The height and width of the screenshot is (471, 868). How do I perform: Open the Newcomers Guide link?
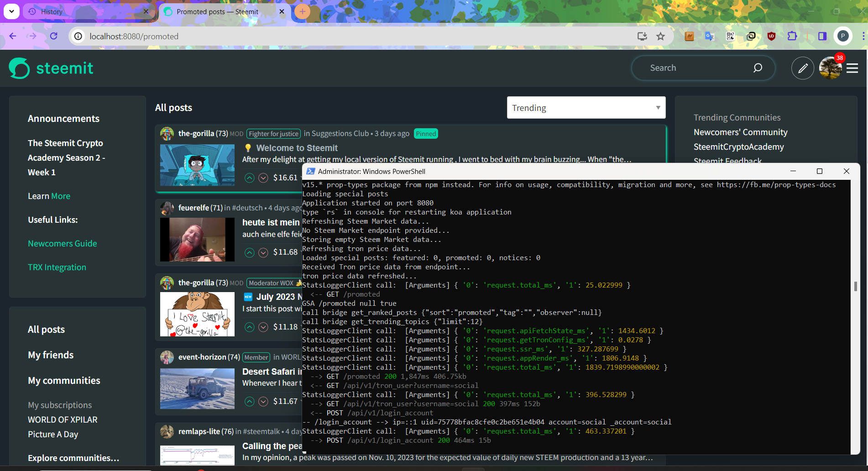(x=63, y=243)
